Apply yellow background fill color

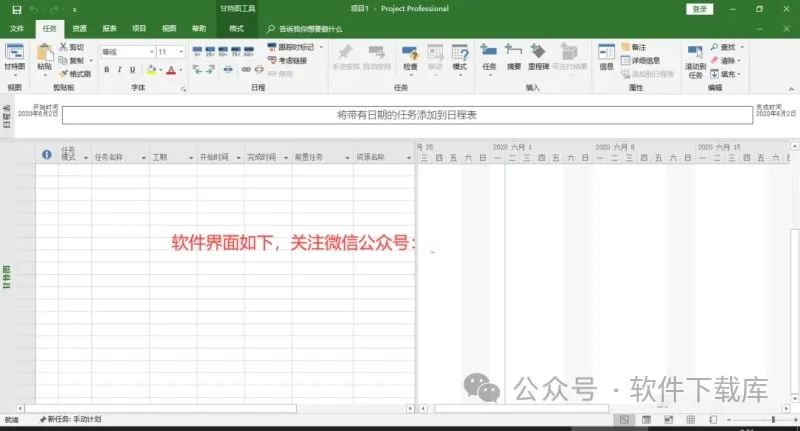tap(151, 69)
